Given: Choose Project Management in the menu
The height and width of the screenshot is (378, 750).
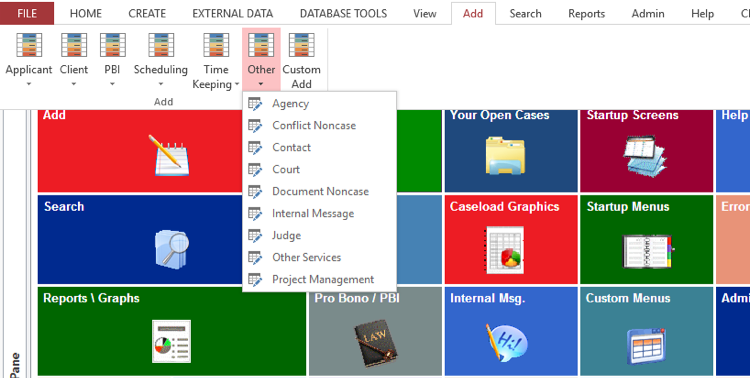Looking at the screenshot, I should pyautogui.click(x=320, y=279).
